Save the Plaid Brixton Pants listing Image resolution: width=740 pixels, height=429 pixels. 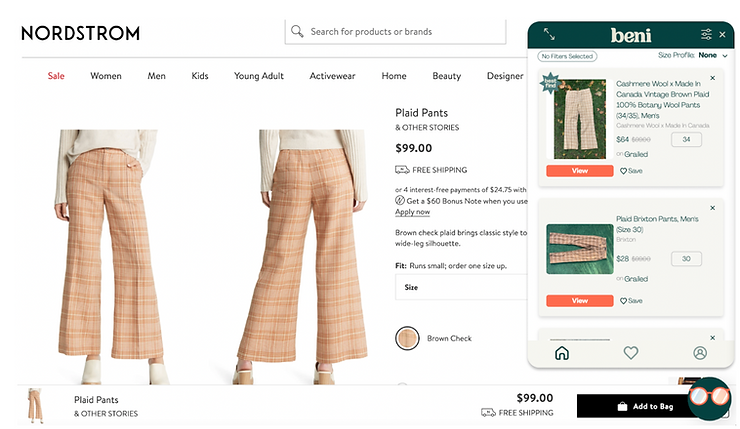click(631, 301)
